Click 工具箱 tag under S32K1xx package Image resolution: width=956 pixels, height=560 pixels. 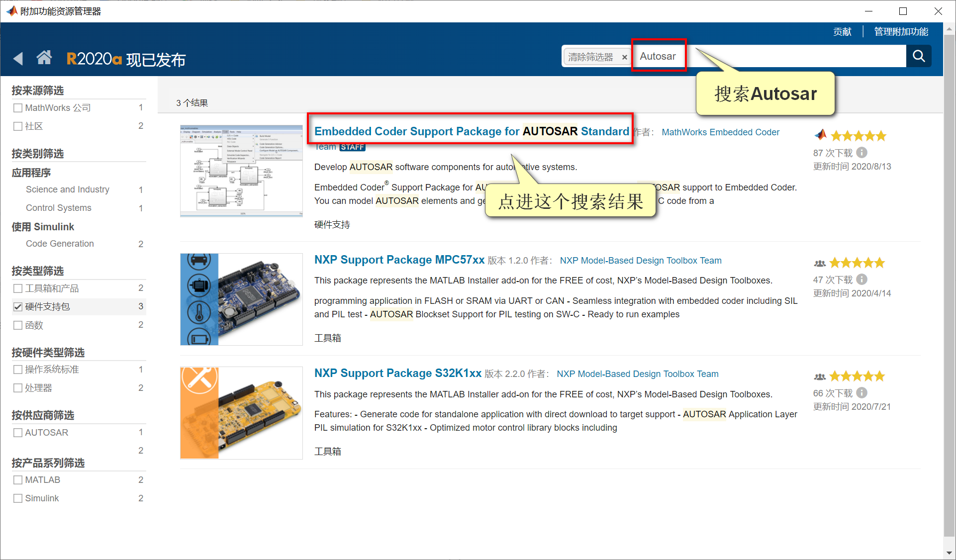coord(328,452)
